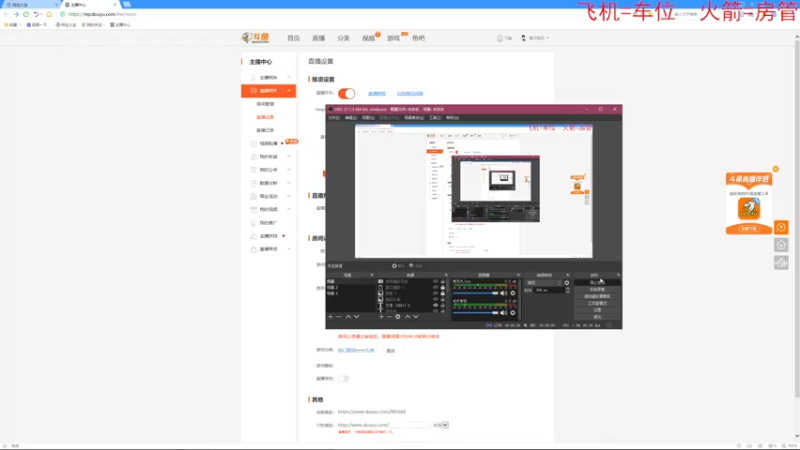Open the 视图 menu in OBS
The width and height of the screenshot is (800, 450).
point(368,118)
